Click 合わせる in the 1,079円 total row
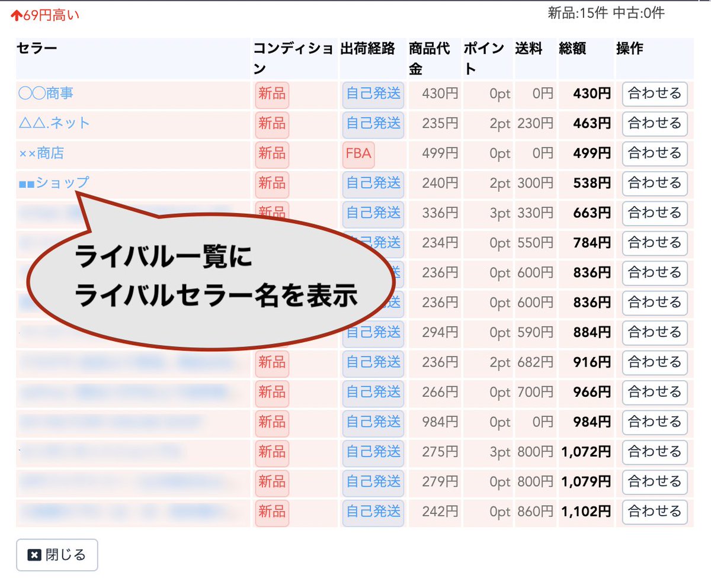Screen dimensions: 711x588 655,481
